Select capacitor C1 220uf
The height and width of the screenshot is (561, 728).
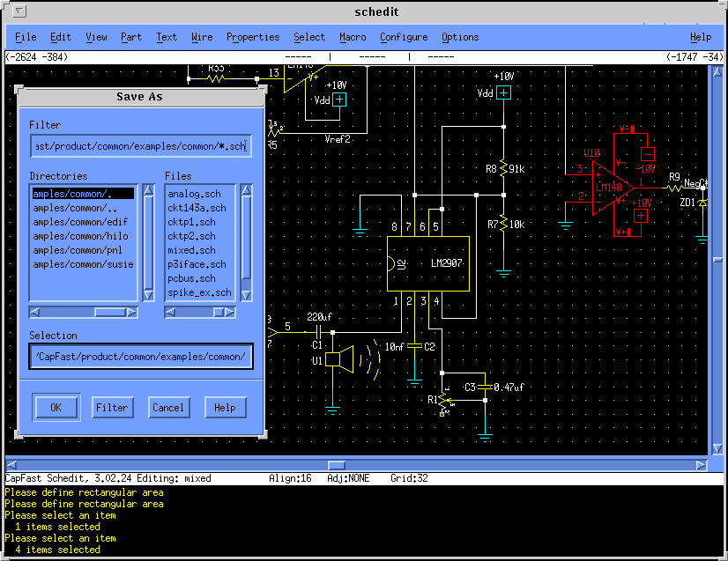(x=318, y=332)
